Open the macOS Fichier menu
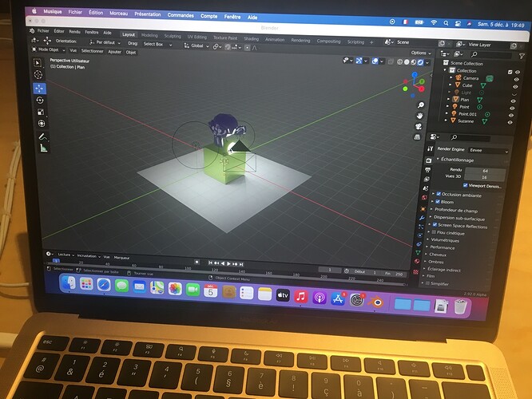This screenshot has width=532, height=399. click(x=75, y=12)
